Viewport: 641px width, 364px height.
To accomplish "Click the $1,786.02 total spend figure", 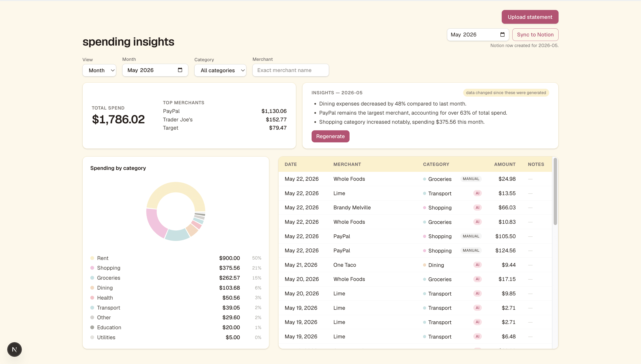I will click(118, 119).
